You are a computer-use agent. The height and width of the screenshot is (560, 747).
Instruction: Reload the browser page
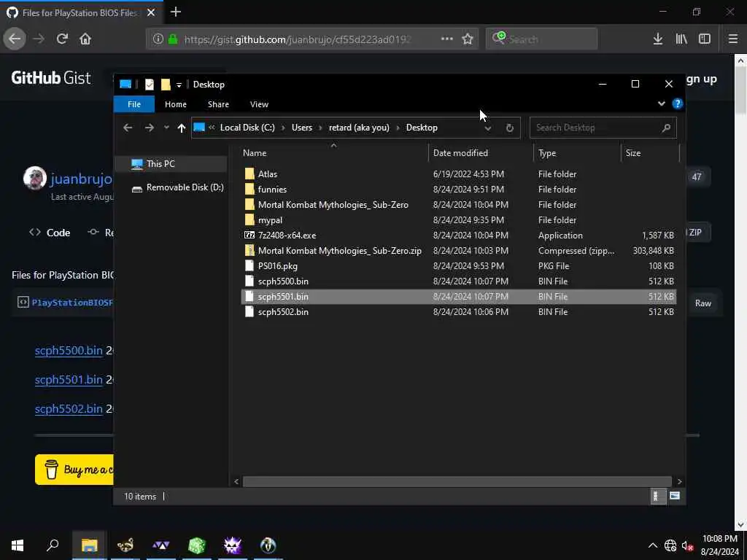tap(62, 39)
